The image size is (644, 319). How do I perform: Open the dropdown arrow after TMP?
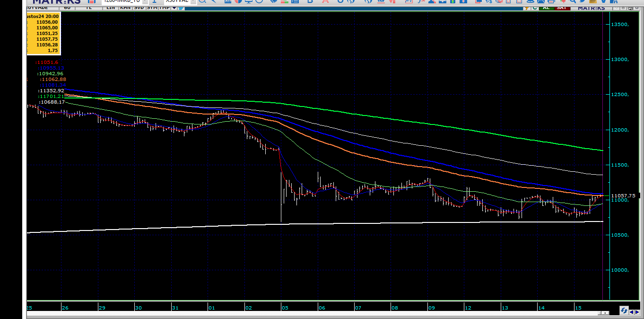click(x=174, y=8)
